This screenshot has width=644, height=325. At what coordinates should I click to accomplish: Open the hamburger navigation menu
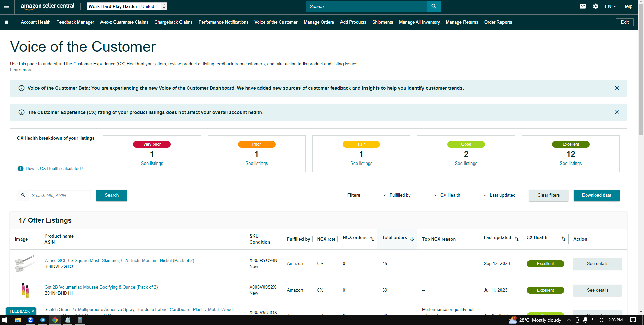pos(7,6)
